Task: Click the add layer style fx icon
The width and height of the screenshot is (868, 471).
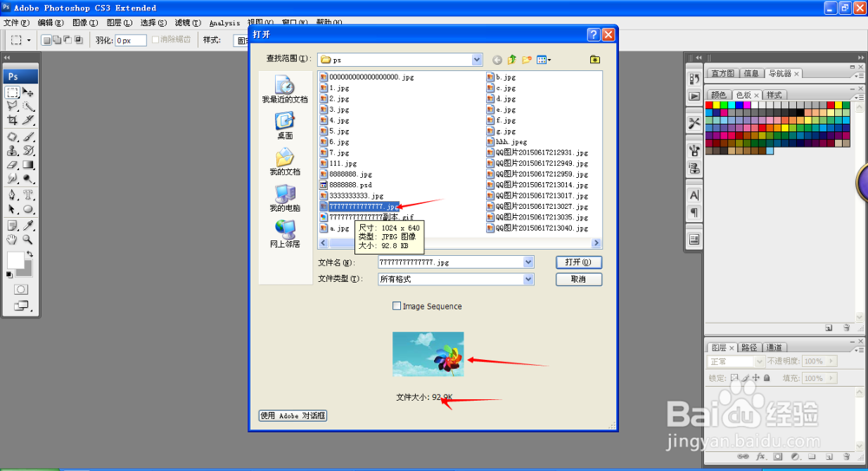Action: (x=760, y=456)
